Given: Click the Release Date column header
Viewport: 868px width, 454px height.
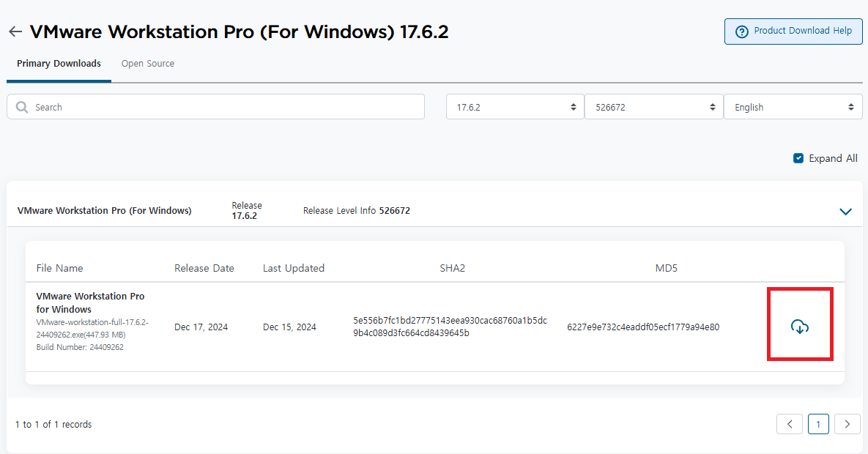Looking at the screenshot, I should 204,268.
